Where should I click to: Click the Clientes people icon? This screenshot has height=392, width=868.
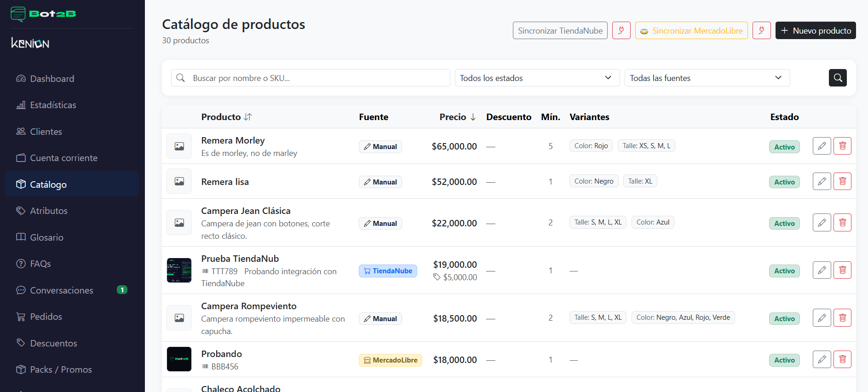(x=21, y=131)
